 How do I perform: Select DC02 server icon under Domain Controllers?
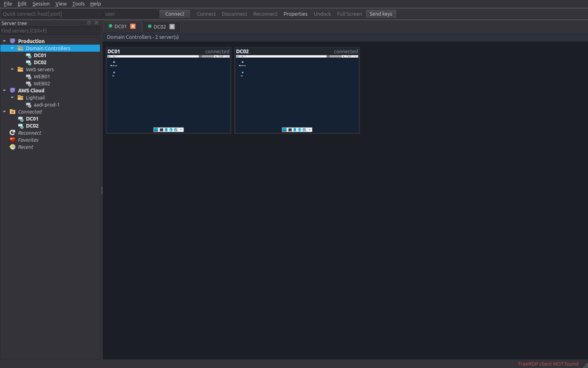click(28, 62)
